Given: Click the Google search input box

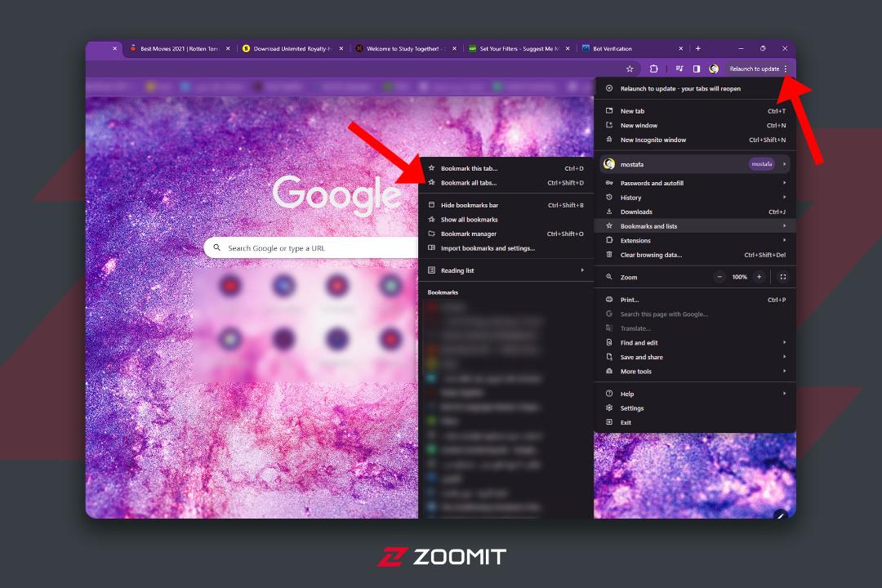Looking at the screenshot, I should pyautogui.click(x=312, y=248).
